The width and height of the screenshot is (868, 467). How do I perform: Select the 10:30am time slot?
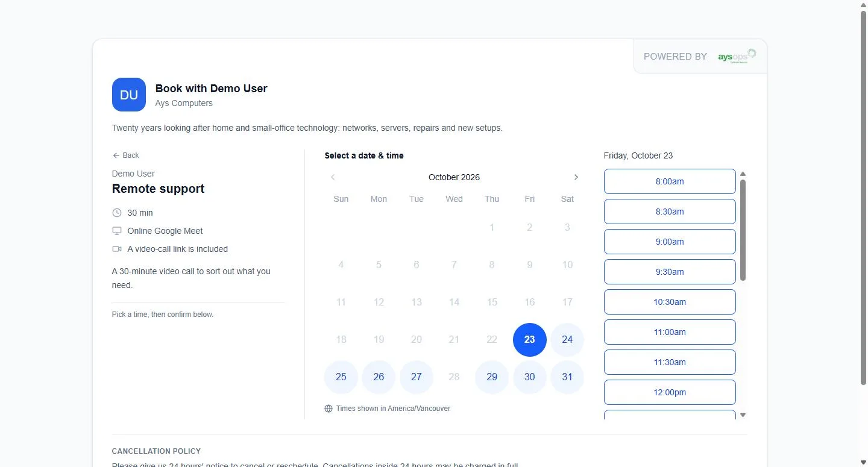[670, 302]
